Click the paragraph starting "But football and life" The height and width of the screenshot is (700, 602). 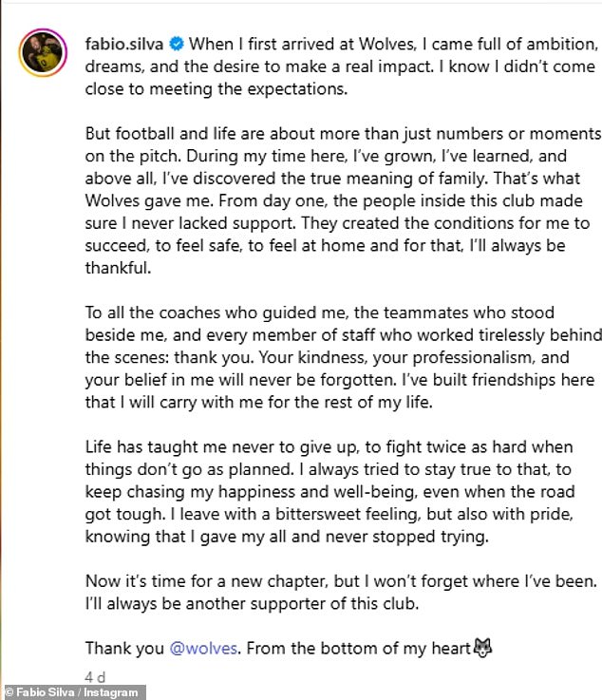click(x=342, y=199)
